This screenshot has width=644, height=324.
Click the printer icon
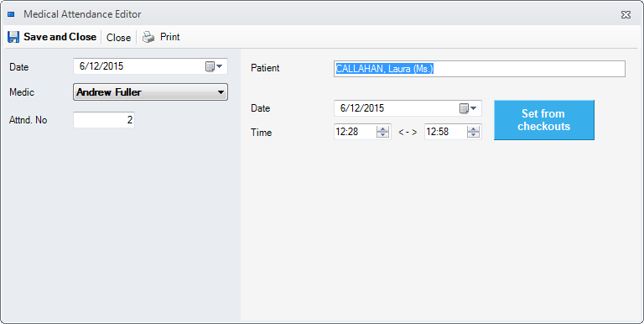click(148, 37)
